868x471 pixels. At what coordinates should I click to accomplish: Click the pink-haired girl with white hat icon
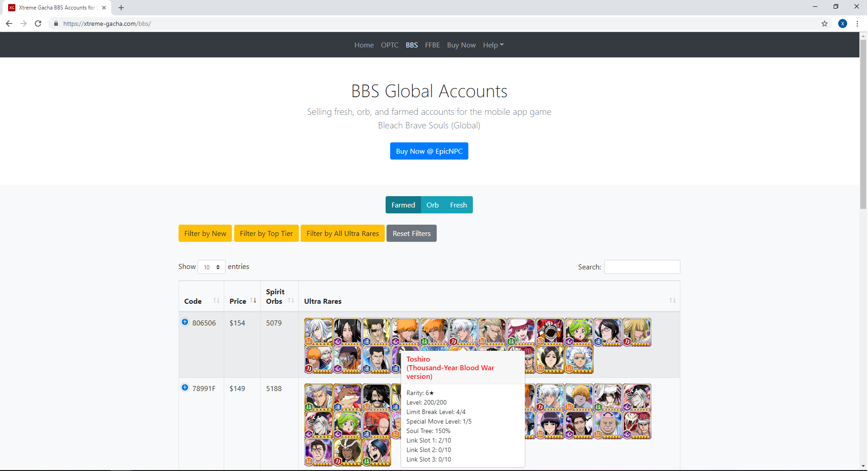click(521, 332)
